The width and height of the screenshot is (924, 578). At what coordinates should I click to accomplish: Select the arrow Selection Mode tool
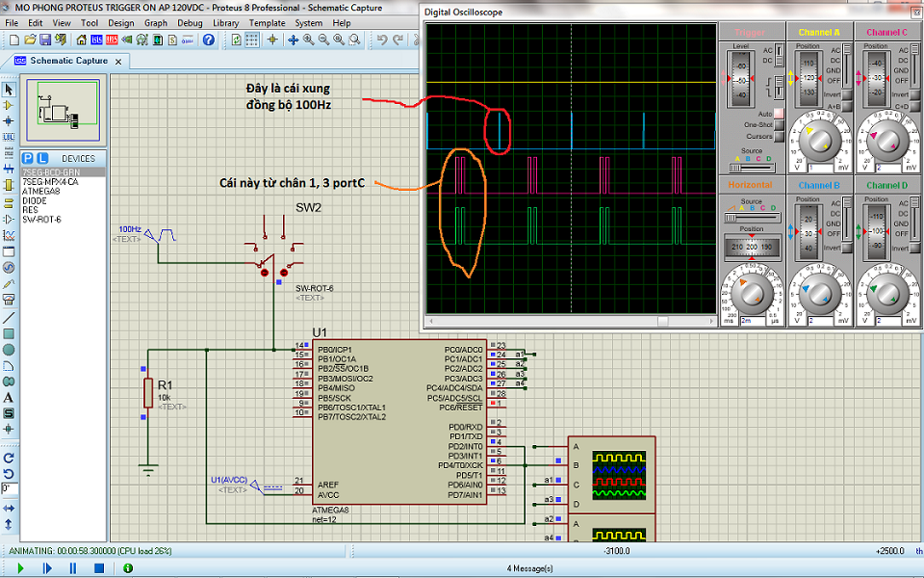9,89
